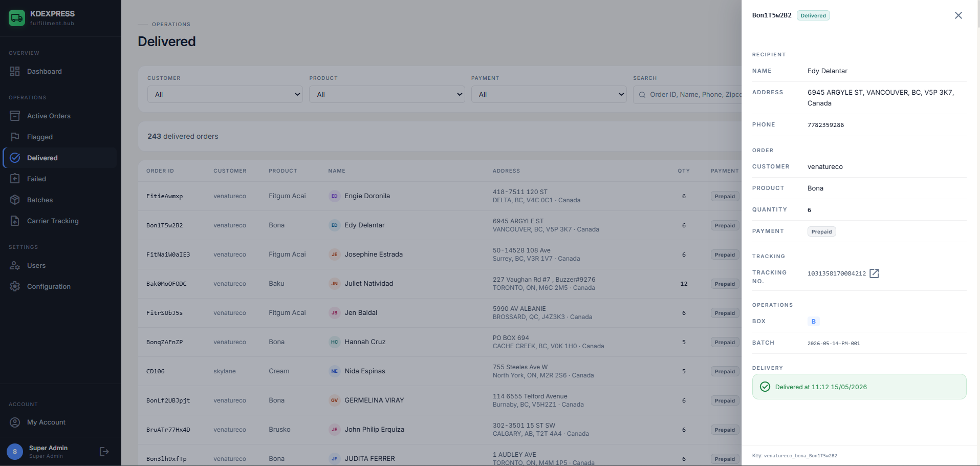Viewport: 980px width, 466px height.
Task: Click tracking number 1031358170084212
Action: 837,273
